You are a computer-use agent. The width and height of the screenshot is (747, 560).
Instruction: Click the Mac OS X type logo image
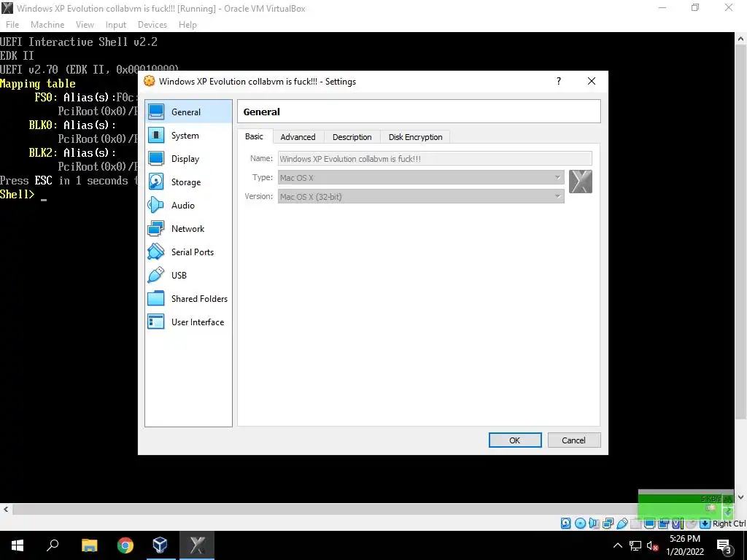click(x=580, y=182)
